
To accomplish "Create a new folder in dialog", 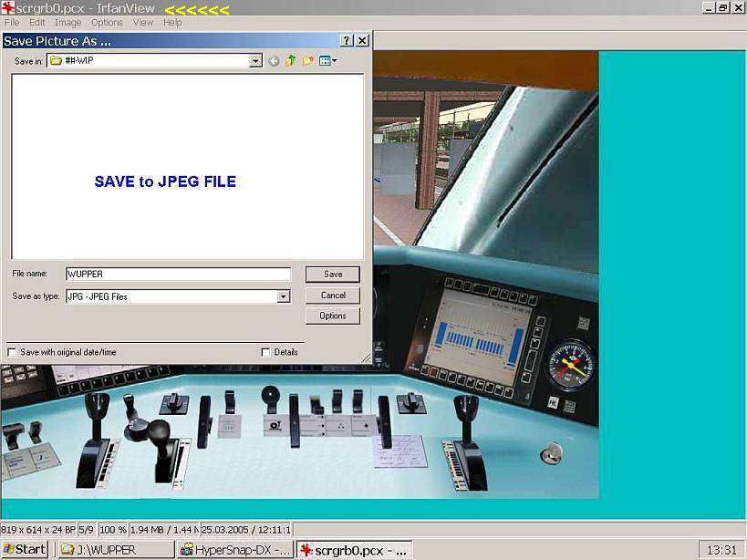I will (307, 60).
